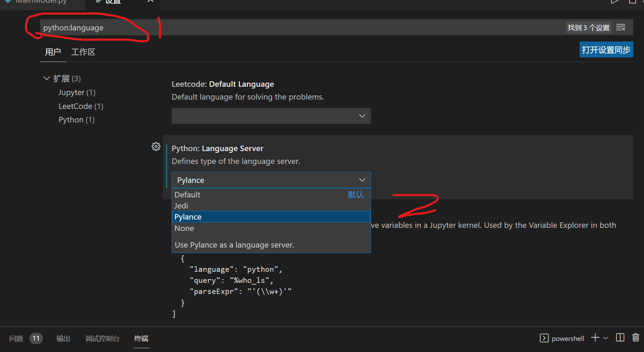
Task: Click the 打开设置同步 button
Action: (606, 49)
